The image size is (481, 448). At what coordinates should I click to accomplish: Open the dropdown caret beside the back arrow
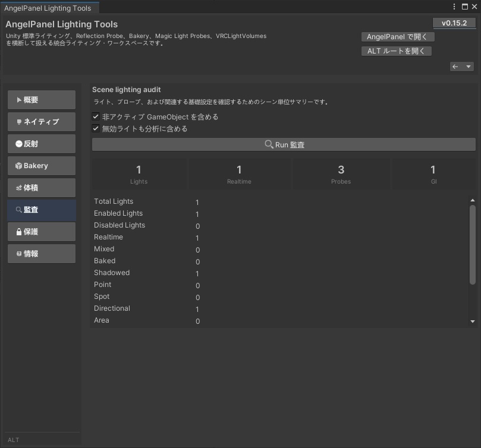pos(469,66)
